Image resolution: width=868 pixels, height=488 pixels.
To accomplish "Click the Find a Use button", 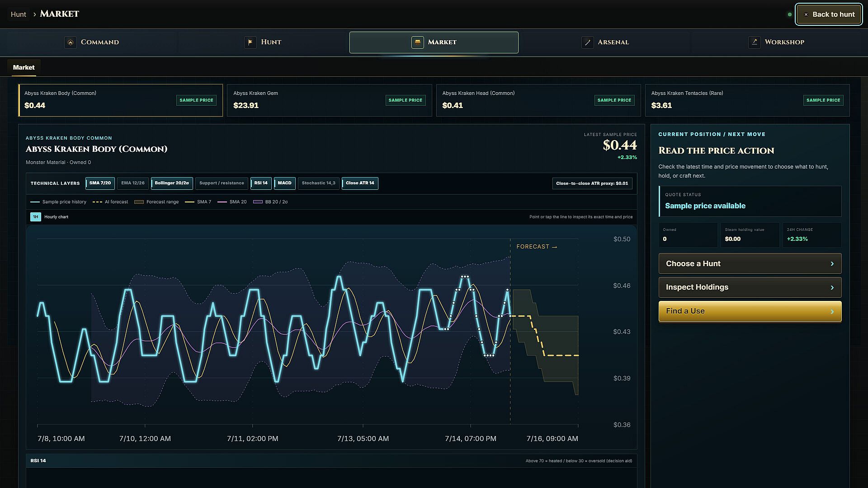I will [750, 311].
